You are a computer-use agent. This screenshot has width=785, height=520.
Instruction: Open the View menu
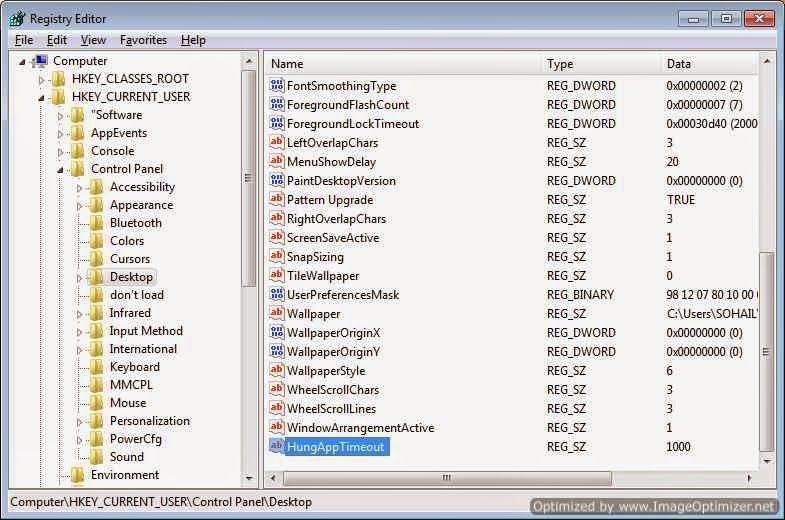pyautogui.click(x=93, y=40)
